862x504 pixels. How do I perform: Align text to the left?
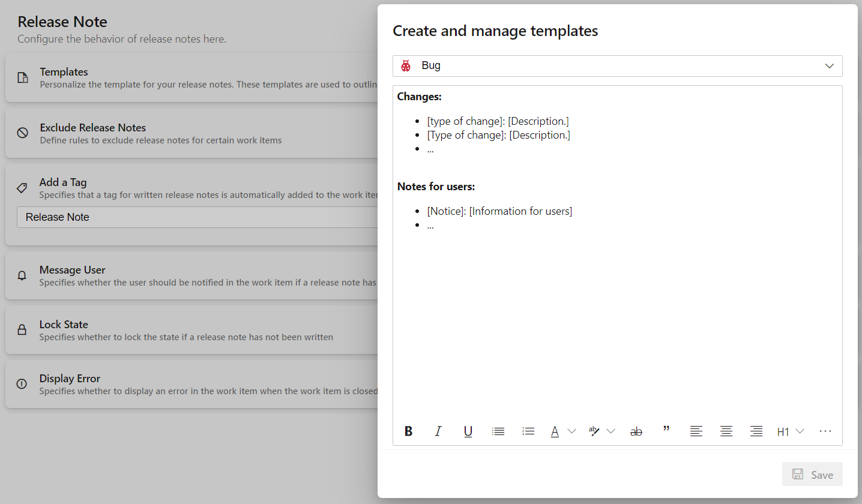pos(696,431)
